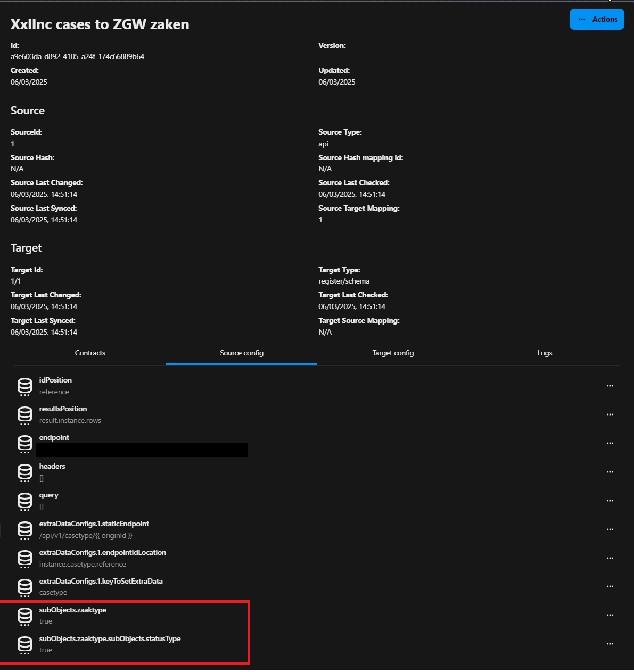This screenshot has width=634, height=672.
Task: Click the subObjects.zaaktype.subObjects.statusType label
Action: (110, 638)
